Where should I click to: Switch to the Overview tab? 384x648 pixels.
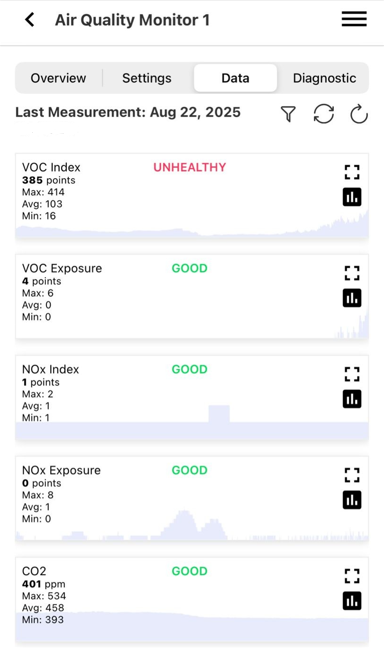point(58,78)
